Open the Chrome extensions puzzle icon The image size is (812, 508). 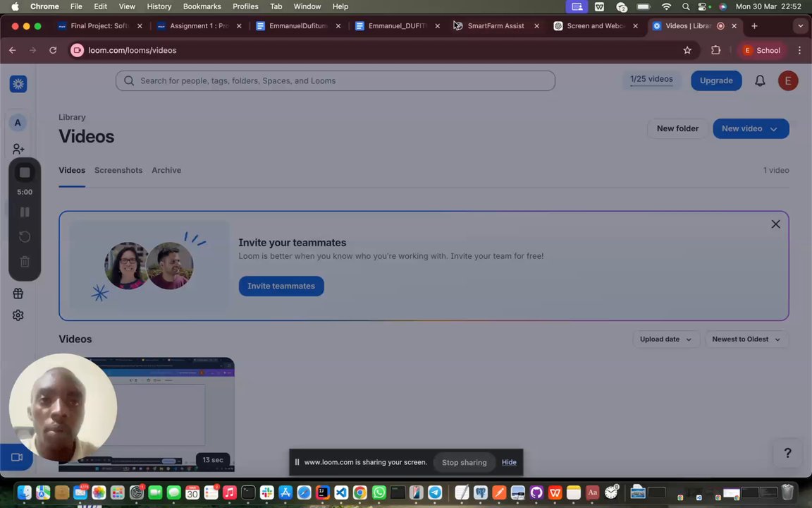(715, 50)
